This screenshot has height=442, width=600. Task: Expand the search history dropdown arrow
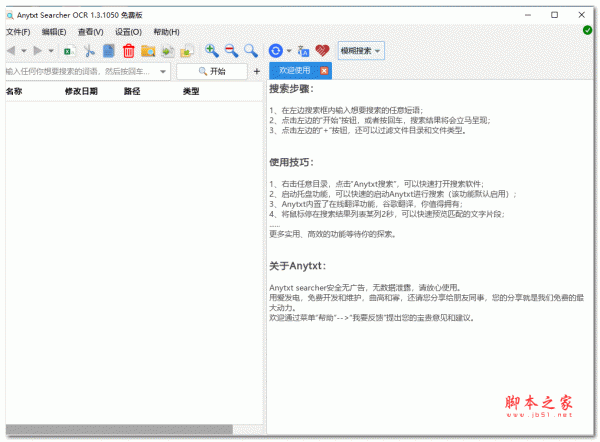point(163,72)
